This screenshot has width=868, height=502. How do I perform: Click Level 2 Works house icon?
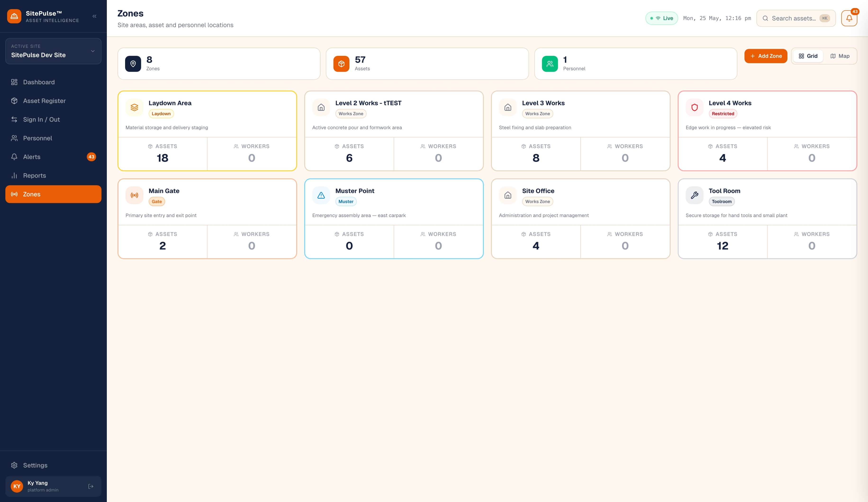coord(321,107)
